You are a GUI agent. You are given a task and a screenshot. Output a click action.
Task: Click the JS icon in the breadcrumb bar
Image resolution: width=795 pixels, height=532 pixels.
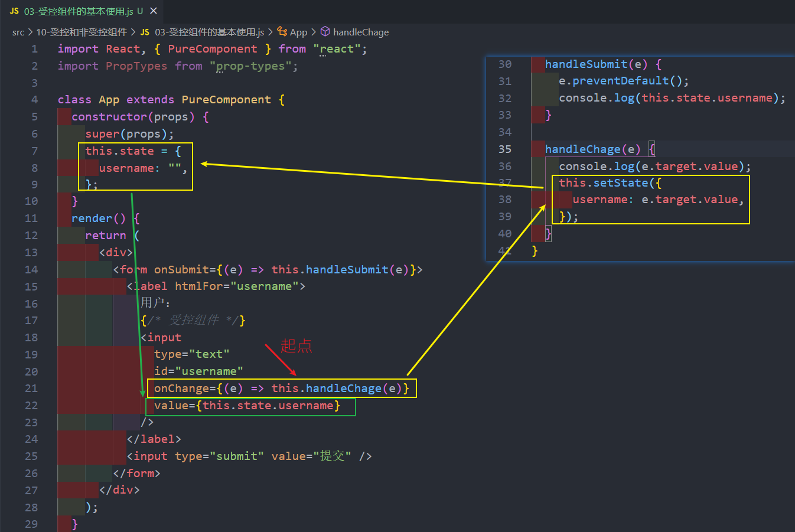[145, 32]
